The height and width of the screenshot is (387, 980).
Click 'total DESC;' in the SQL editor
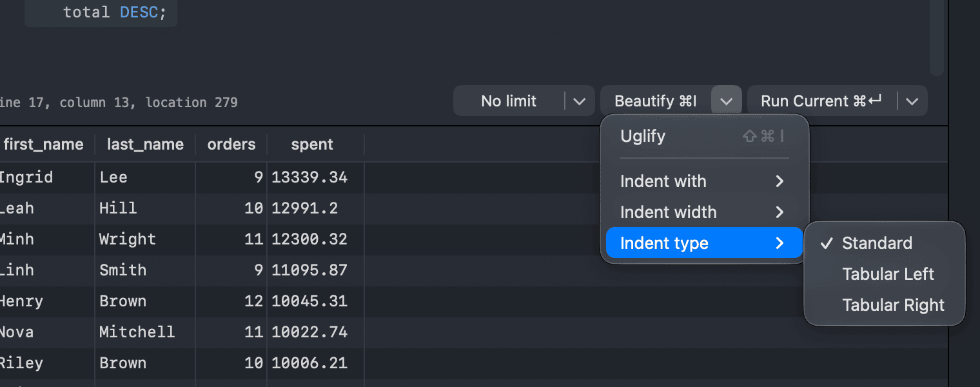tap(114, 13)
